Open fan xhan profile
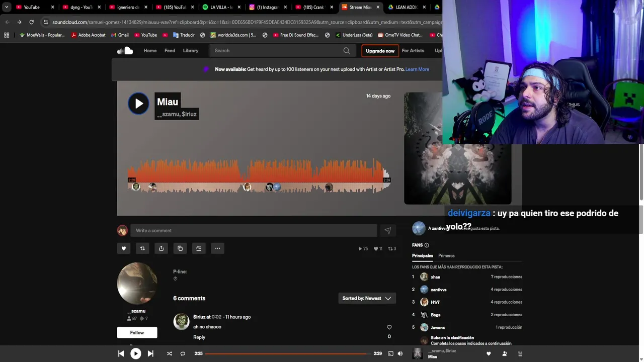 435,277
